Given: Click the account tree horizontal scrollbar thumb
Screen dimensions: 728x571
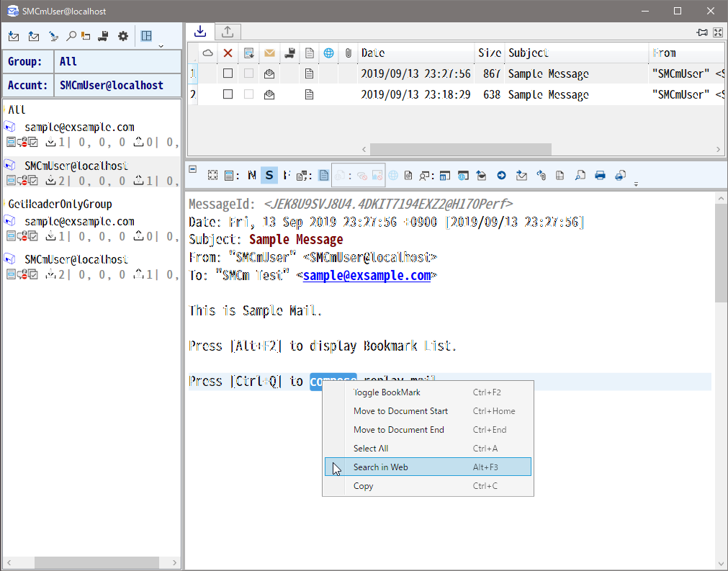Looking at the screenshot, I should (x=96, y=562).
